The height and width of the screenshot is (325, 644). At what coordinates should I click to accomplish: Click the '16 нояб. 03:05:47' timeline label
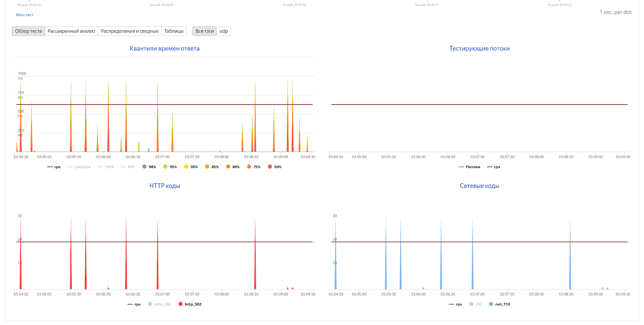click(x=161, y=5)
